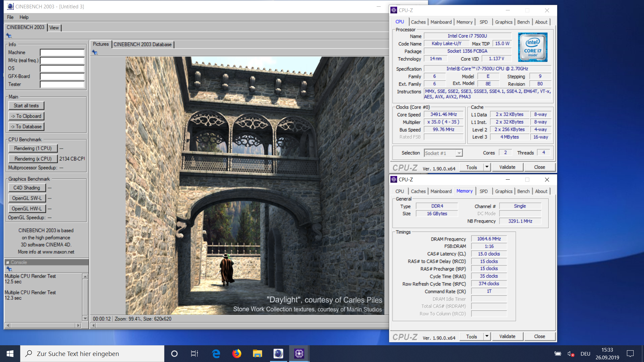Click the Intel Core i7 logo in CPU-Z
Screen dimensions: 644x362
click(533, 47)
